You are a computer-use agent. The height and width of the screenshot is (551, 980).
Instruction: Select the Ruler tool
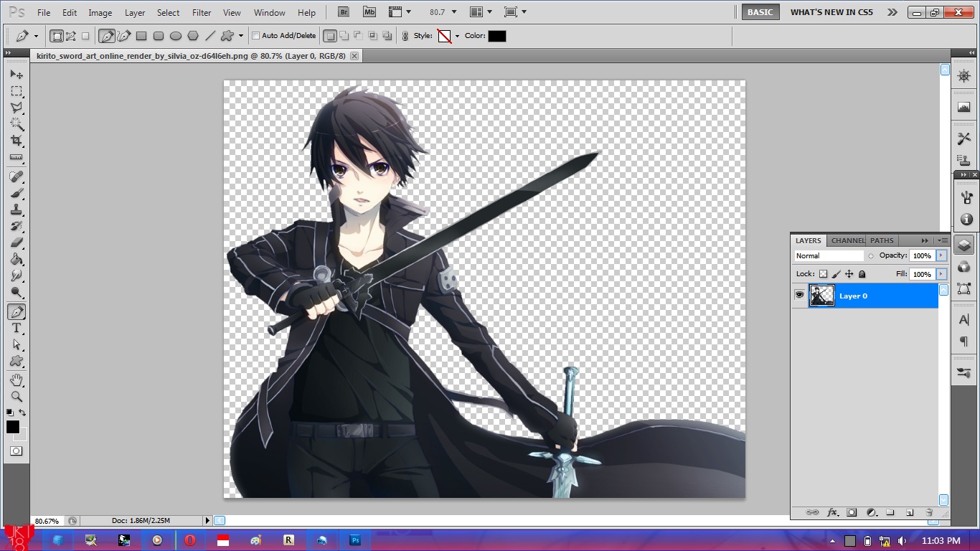pos(17,157)
